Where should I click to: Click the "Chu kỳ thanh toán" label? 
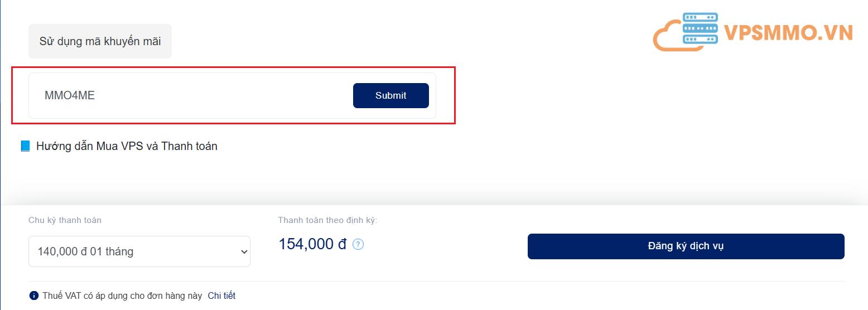click(65, 220)
